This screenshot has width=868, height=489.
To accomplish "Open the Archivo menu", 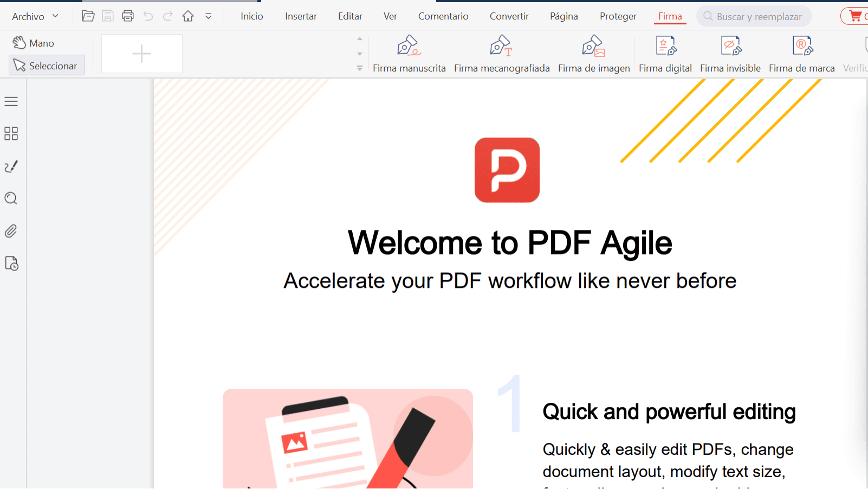I will (35, 16).
